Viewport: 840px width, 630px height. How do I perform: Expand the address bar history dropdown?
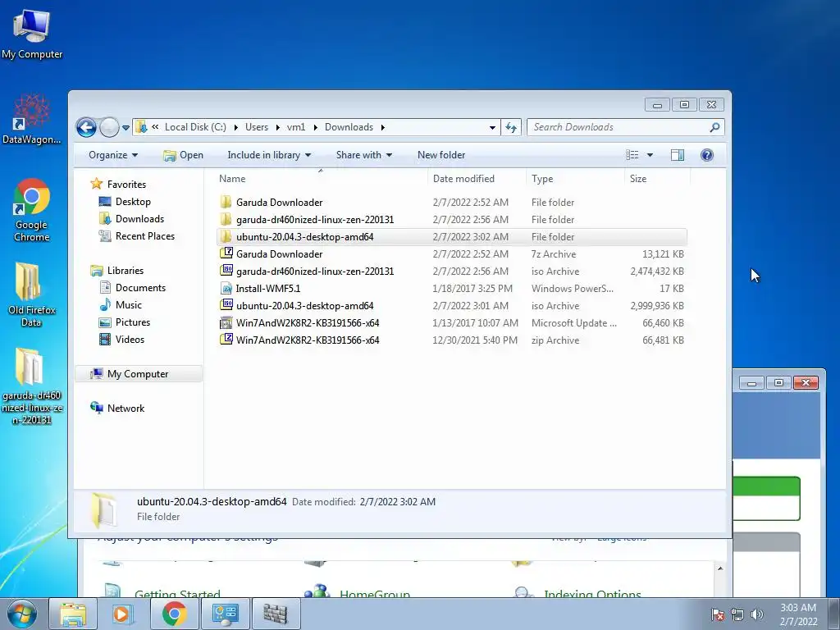click(x=492, y=127)
